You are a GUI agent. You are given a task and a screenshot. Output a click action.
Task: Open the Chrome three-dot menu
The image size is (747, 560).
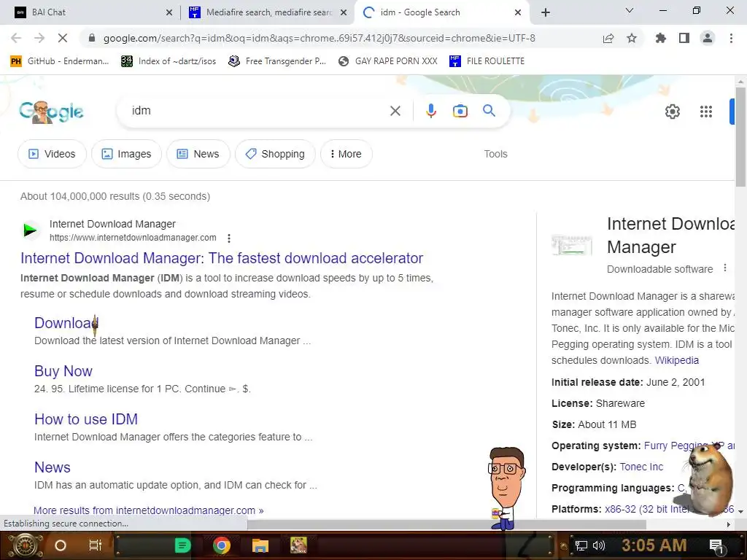coord(731,38)
